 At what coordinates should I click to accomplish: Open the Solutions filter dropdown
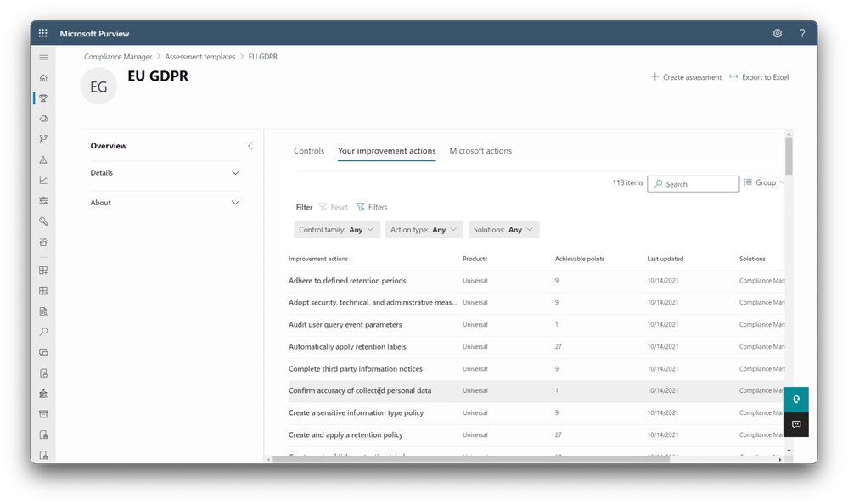(503, 230)
